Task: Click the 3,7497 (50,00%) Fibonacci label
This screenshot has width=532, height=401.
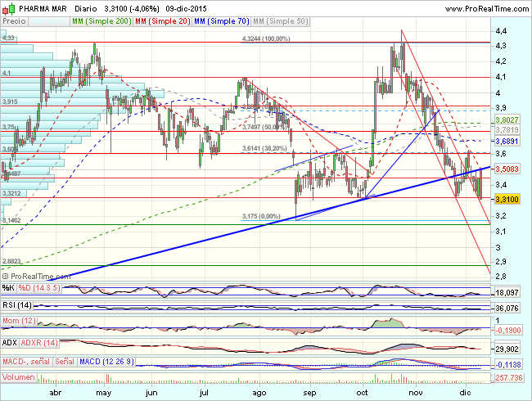Action: [x=264, y=127]
